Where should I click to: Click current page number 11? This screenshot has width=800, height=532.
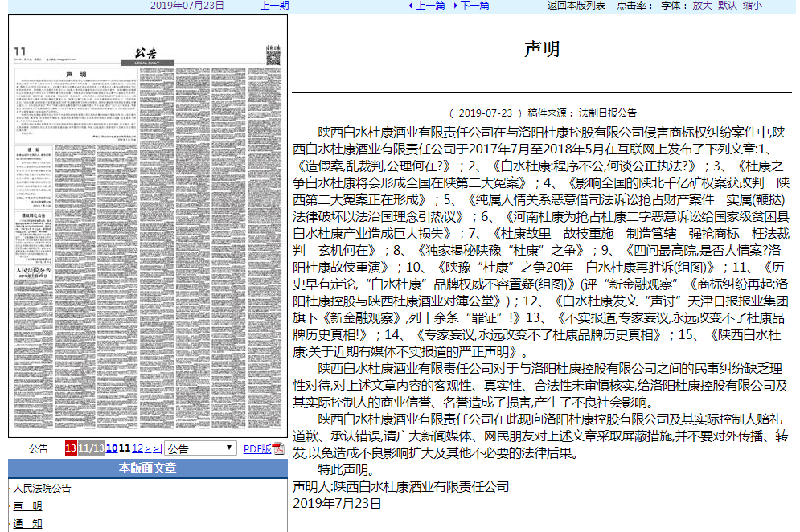point(125,448)
